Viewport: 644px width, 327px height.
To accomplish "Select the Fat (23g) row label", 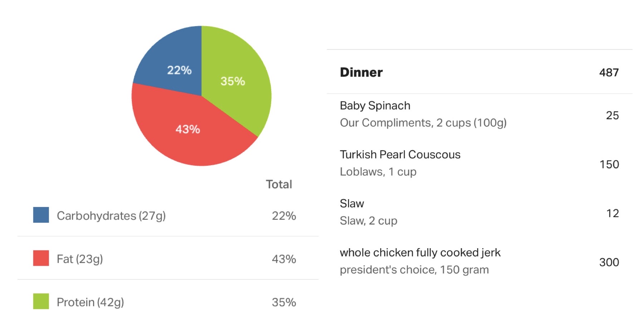I will [x=80, y=259].
